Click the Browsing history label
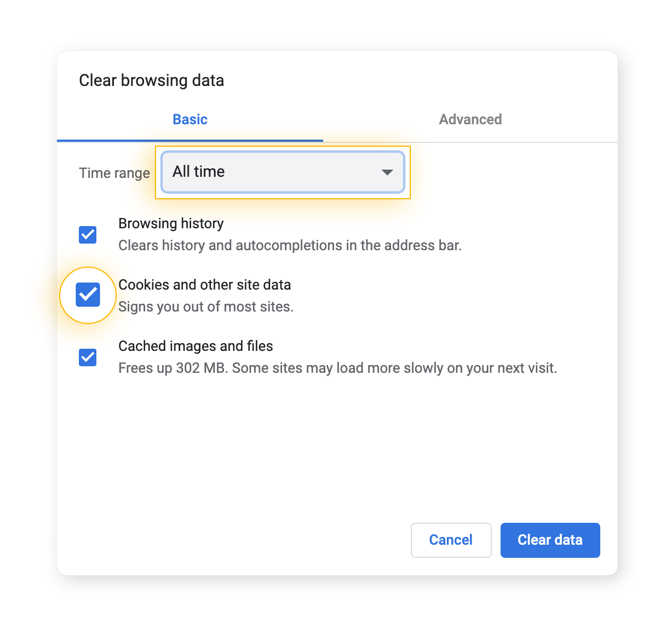The width and height of the screenshot is (672, 629). click(x=171, y=223)
